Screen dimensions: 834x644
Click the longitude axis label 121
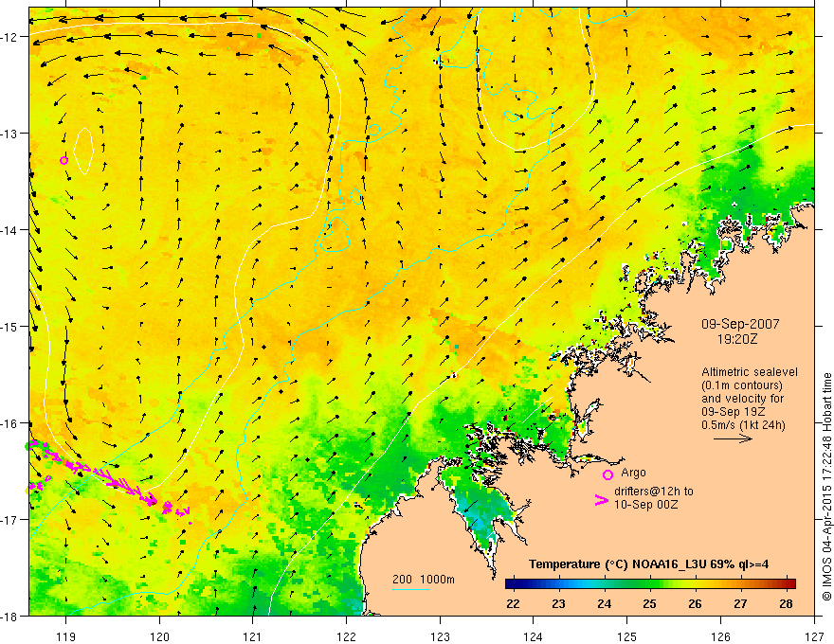(253, 636)
